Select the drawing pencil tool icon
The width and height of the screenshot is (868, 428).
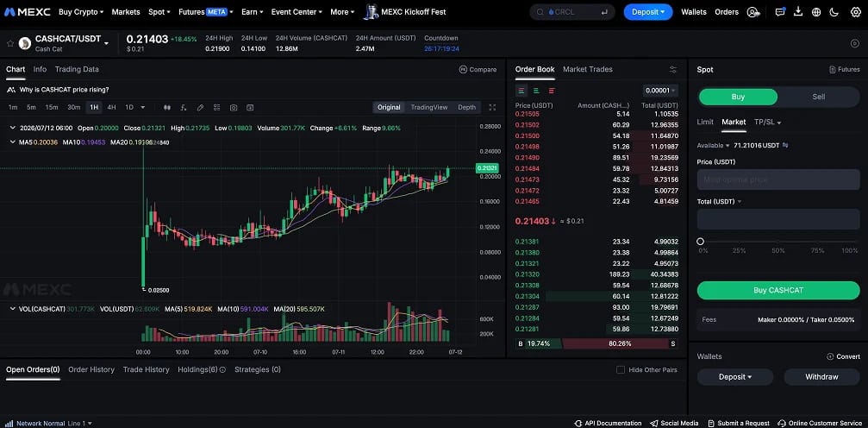tap(200, 108)
